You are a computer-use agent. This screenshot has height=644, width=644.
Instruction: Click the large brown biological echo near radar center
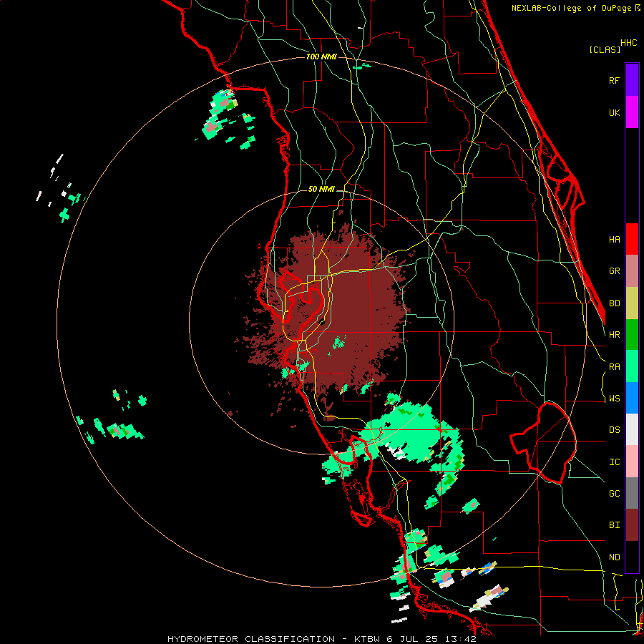coord(353,304)
